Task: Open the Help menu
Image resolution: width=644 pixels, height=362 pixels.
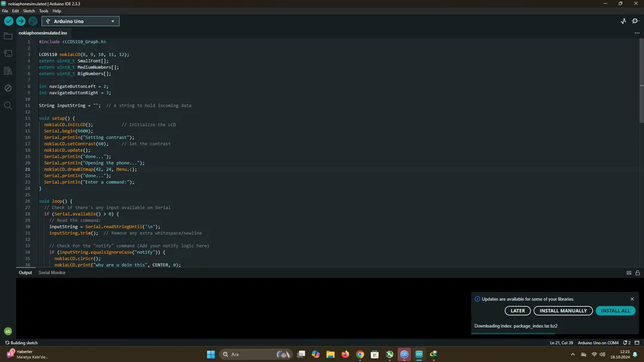Action: click(x=57, y=11)
